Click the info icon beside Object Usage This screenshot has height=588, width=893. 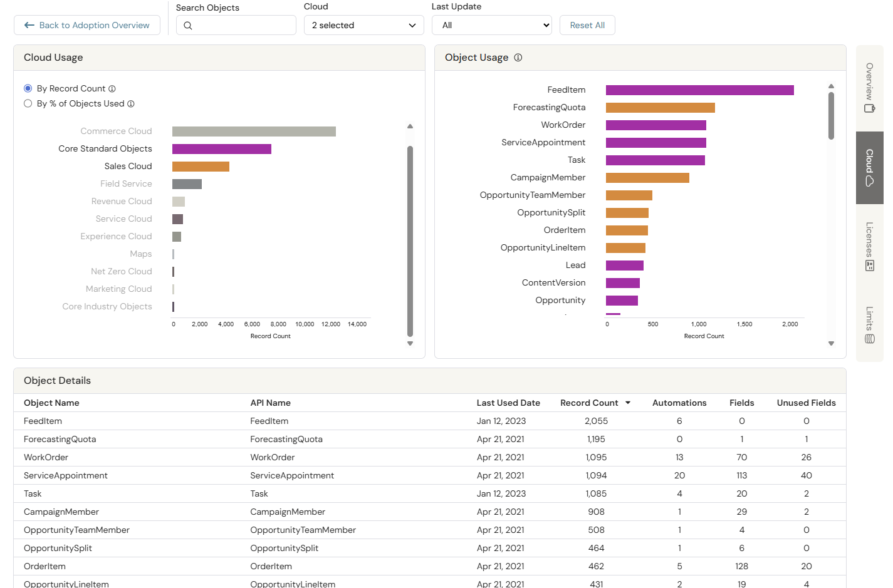518,58
